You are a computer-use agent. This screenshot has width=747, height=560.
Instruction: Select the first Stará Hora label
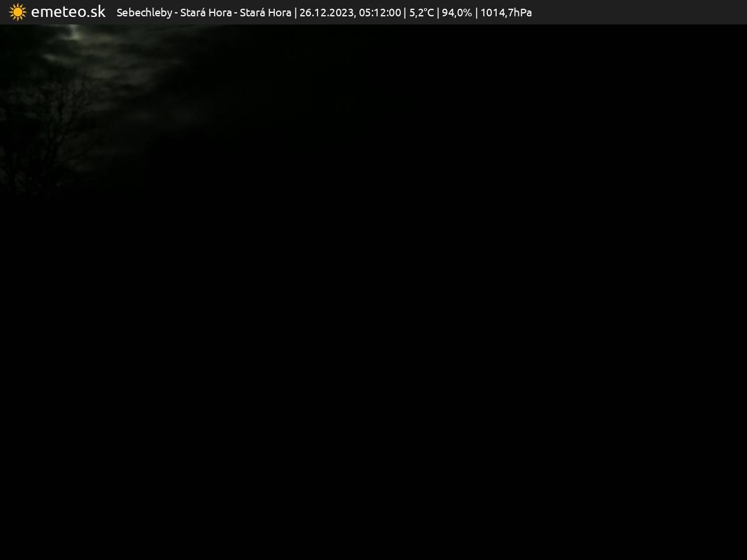[205, 13]
